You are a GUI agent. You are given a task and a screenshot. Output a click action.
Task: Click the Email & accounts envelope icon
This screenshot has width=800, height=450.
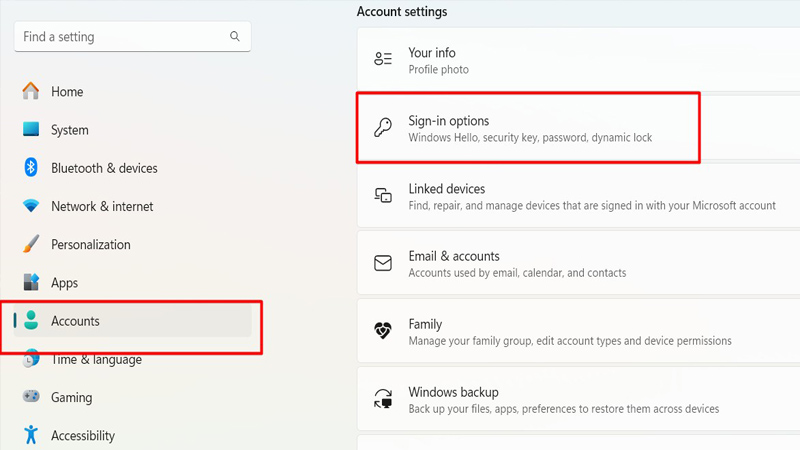coord(383,263)
